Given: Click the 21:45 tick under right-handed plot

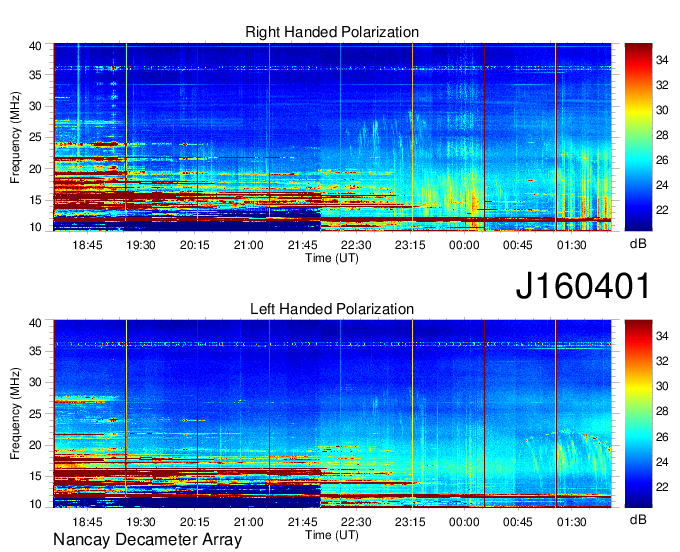Looking at the screenshot, I should [x=302, y=245].
